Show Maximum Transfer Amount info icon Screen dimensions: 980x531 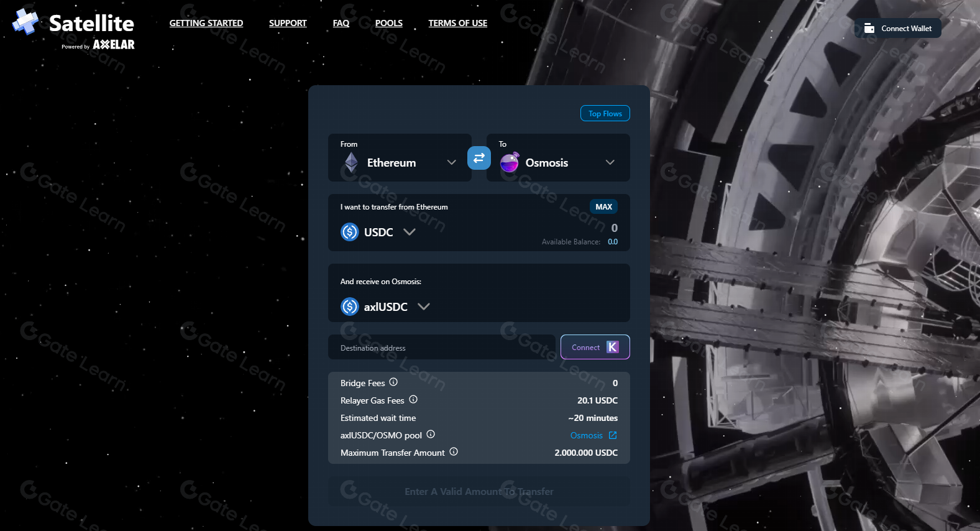[454, 451]
